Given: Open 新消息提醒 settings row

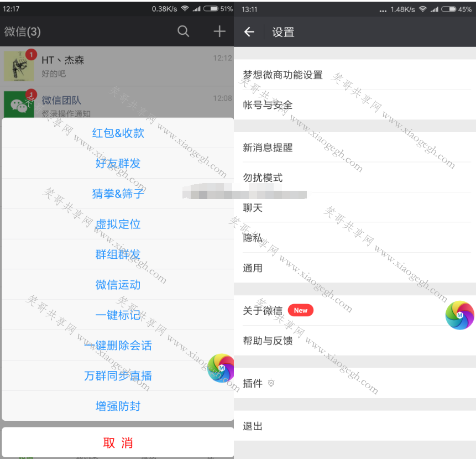Looking at the screenshot, I should 355,148.
